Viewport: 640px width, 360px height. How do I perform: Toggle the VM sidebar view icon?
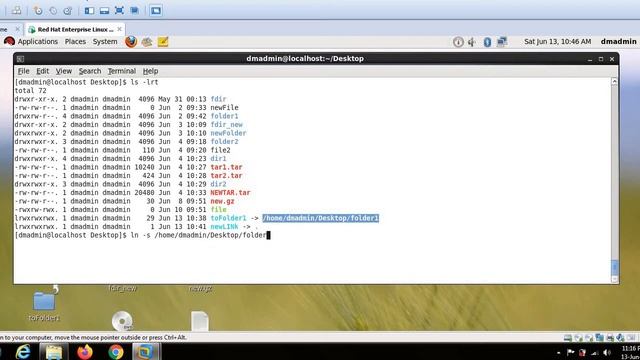coord(89,11)
